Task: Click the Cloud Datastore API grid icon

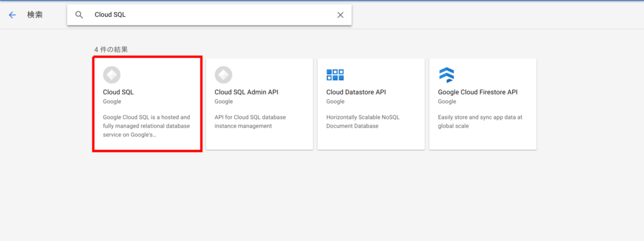Action: [335, 75]
